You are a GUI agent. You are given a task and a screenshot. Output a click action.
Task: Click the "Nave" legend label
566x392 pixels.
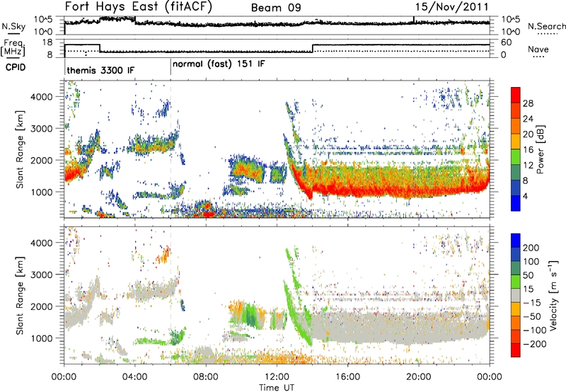pyautogui.click(x=538, y=49)
